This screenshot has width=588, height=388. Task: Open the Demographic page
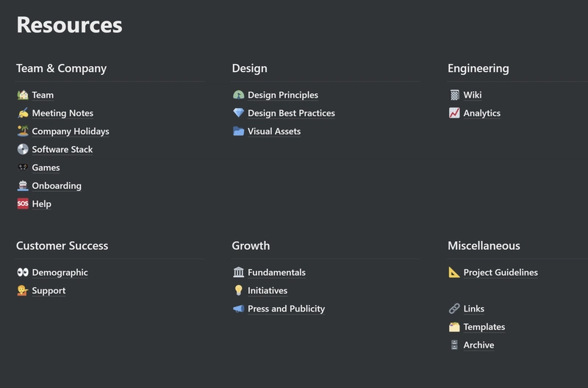coord(60,272)
